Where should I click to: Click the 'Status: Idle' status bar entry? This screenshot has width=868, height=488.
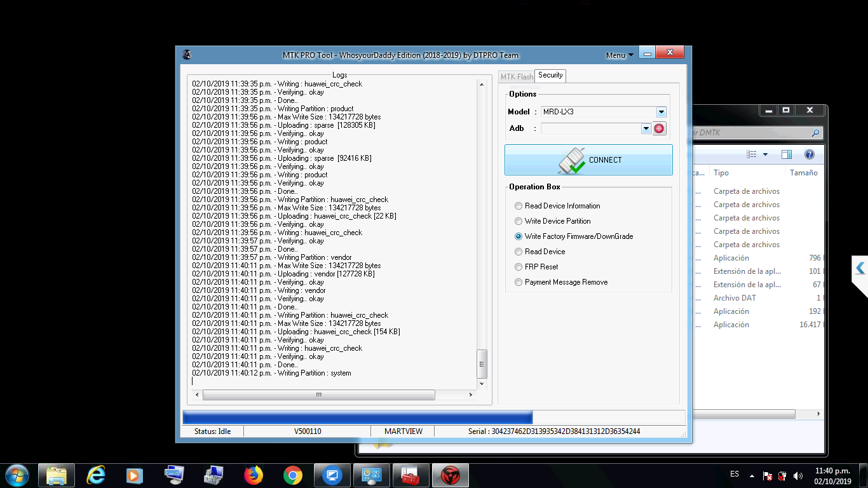tap(213, 431)
